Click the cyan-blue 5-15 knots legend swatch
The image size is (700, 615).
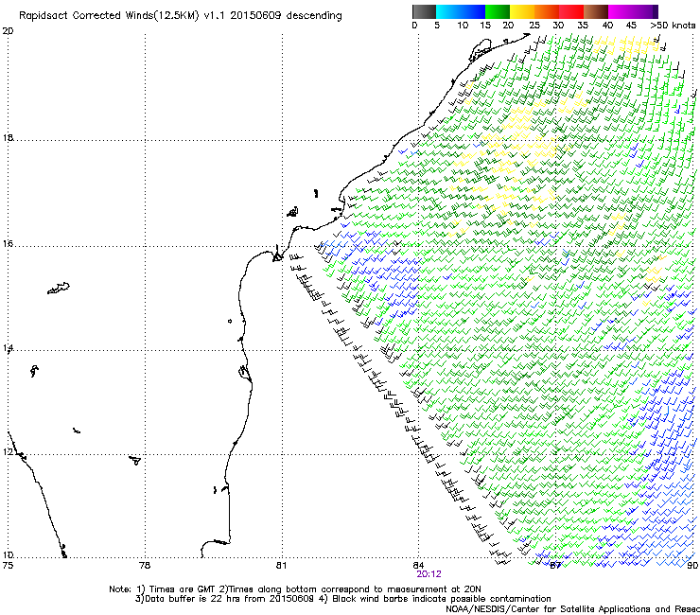point(460,11)
